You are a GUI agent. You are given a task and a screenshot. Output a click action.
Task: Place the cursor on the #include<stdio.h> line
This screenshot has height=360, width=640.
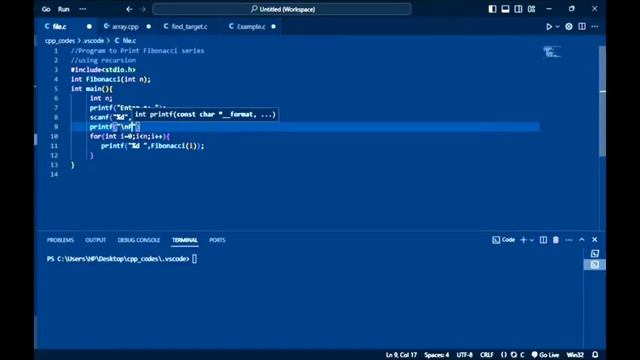(x=103, y=70)
